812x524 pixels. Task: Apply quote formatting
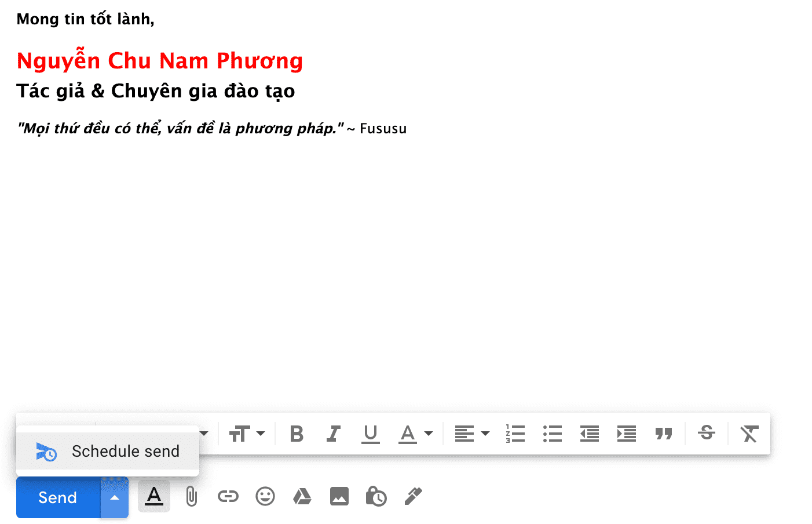(664, 434)
